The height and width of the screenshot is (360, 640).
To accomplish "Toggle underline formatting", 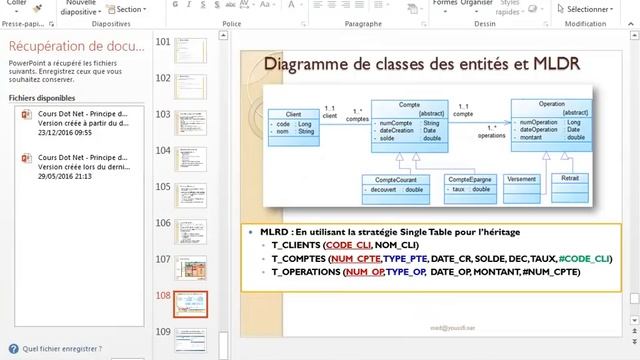I will (203, 4).
